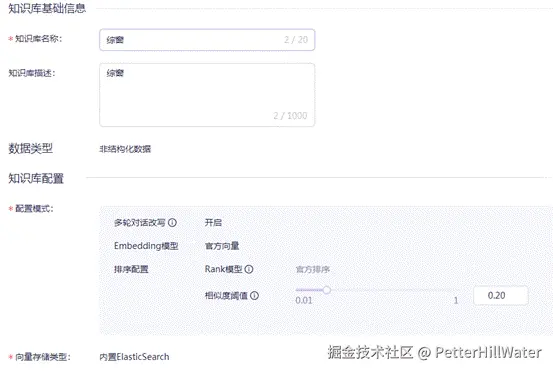Open info icon beside Rank模型

[249, 269]
